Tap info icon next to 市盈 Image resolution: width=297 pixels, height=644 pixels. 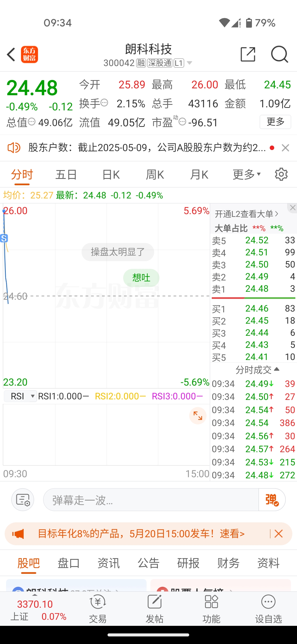coord(182,122)
